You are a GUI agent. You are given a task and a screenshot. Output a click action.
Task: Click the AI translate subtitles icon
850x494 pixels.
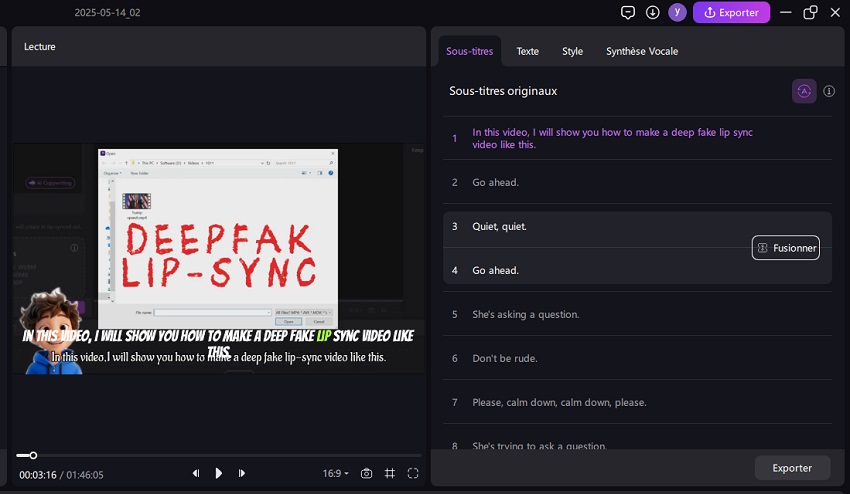point(803,91)
